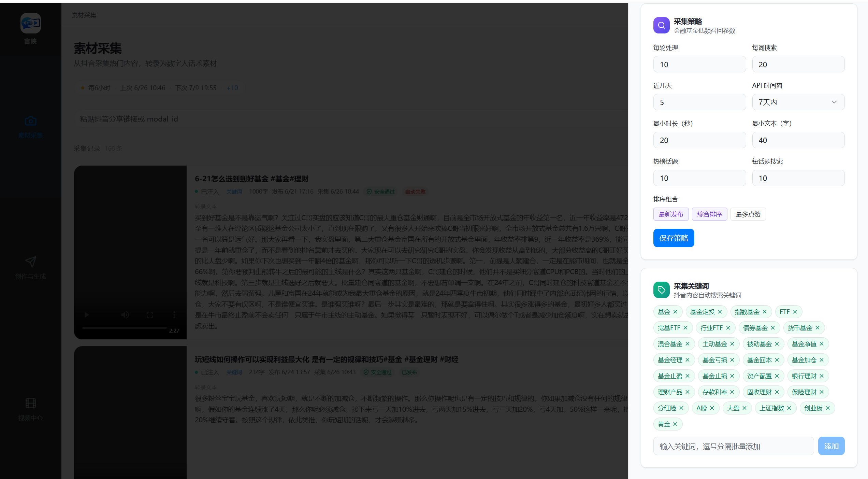Remove the 宽基ETF keyword tag

point(685,328)
